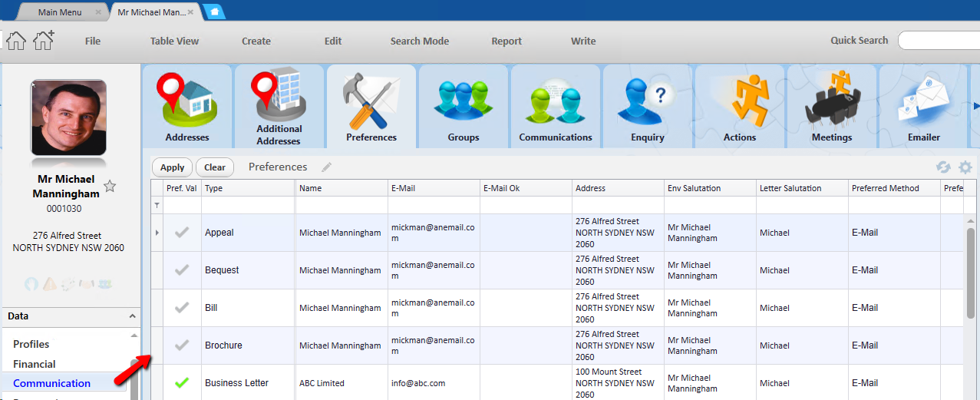Click the Name filter row cell
Viewport: 980px width, 400px height.
(x=342, y=205)
